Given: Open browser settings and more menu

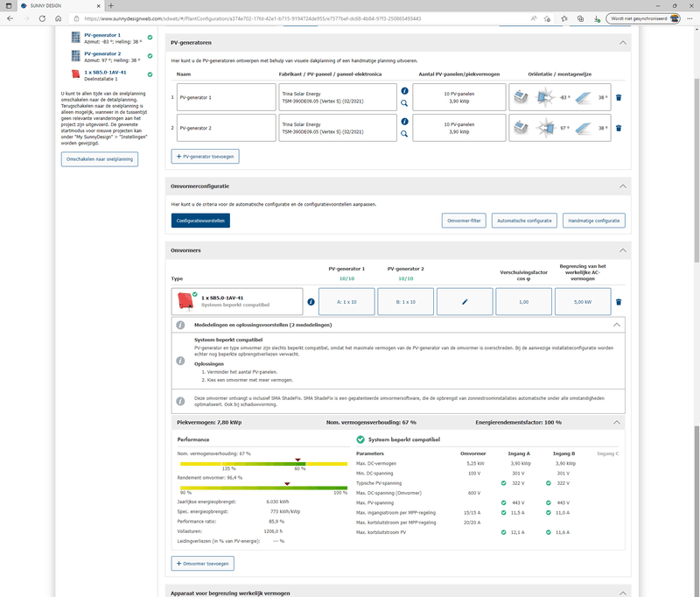Looking at the screenshot, I should (x=690, y=18).
